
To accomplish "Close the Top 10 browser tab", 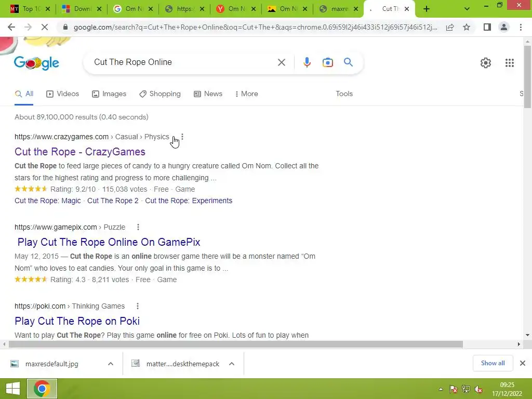I will tap(48, 9).
